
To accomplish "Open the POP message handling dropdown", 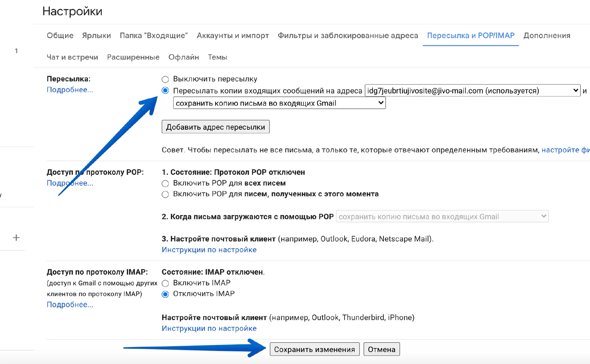I will pos(442,217).
